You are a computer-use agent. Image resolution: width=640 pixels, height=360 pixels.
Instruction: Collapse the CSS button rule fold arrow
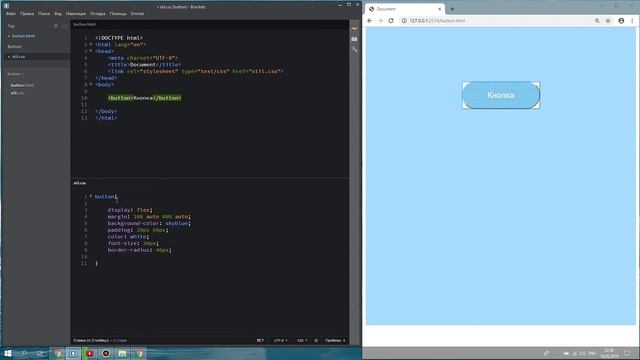[x=91, y=196]
